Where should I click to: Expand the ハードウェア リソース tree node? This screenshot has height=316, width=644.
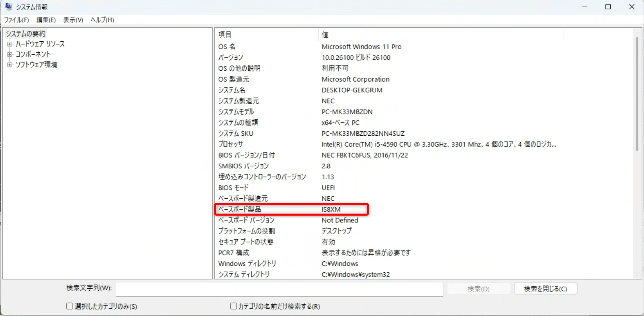(x=10, y=44)
